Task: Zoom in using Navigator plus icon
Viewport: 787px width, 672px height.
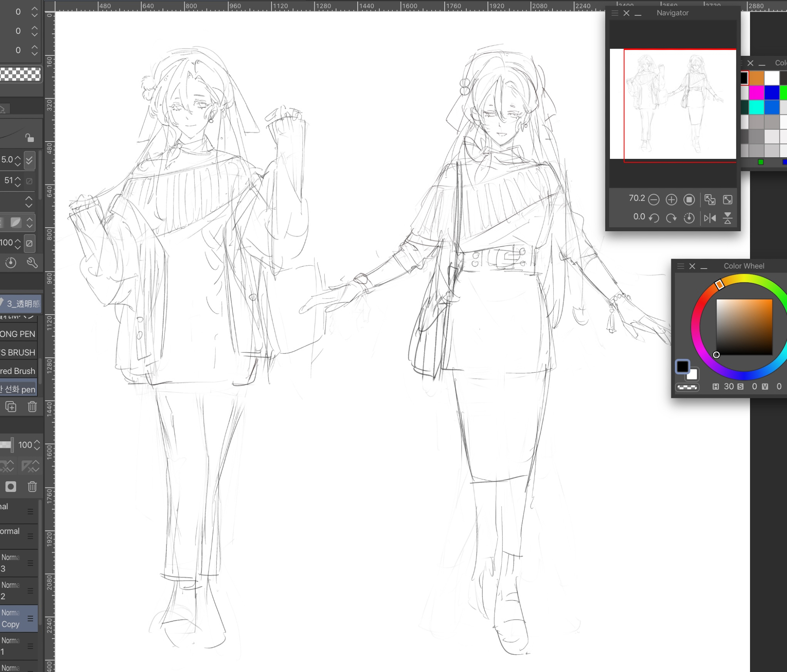Action: pos(671,200)
